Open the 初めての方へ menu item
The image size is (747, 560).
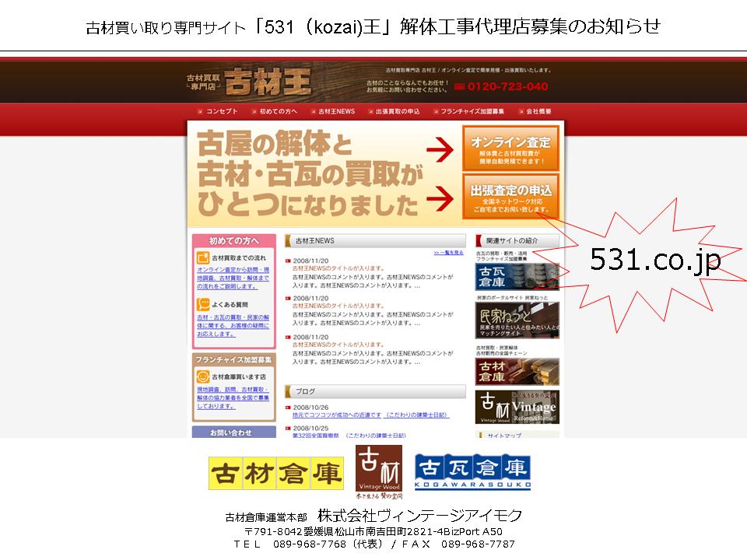(x=275, y=111)
